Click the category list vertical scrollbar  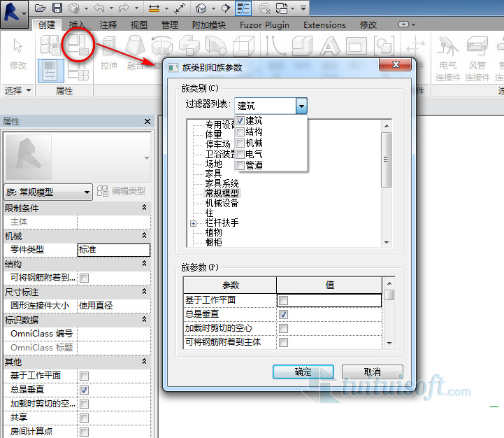point(386,159)
